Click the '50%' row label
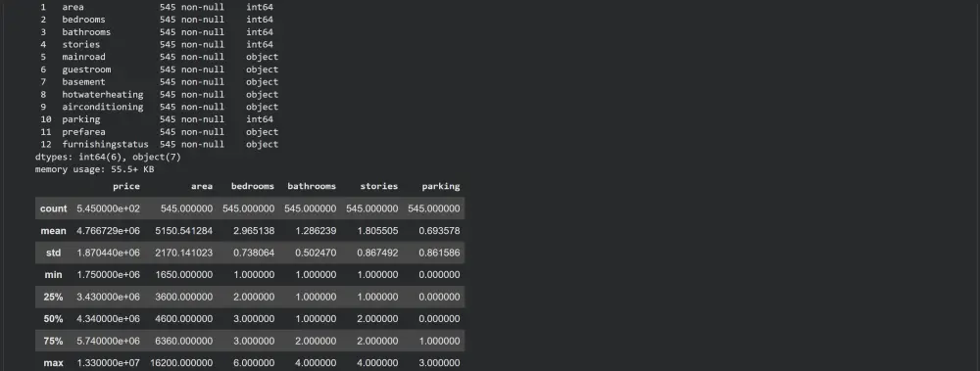The image size is (980, 371). 53,318
